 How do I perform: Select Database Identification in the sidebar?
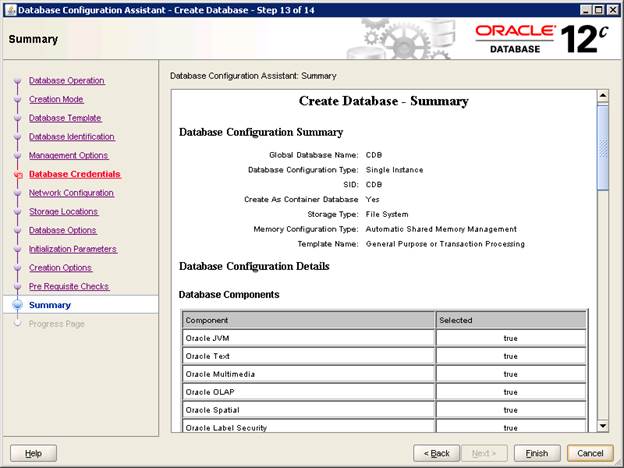[x=71, y=136]
